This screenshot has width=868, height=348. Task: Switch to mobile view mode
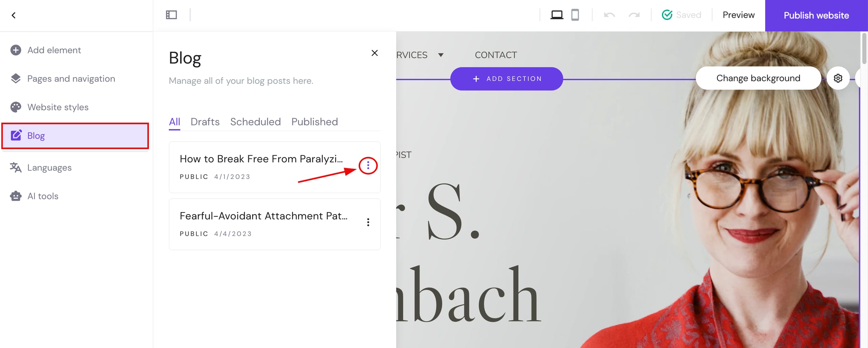[575, 15]
